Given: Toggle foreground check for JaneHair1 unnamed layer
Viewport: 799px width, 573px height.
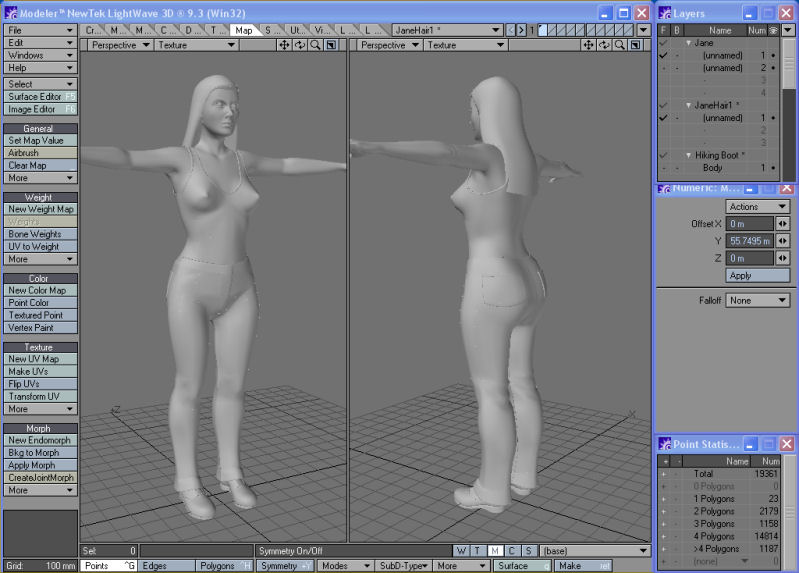Looking at the screenshot, I should pyautogui.click(x=663, y=118).
